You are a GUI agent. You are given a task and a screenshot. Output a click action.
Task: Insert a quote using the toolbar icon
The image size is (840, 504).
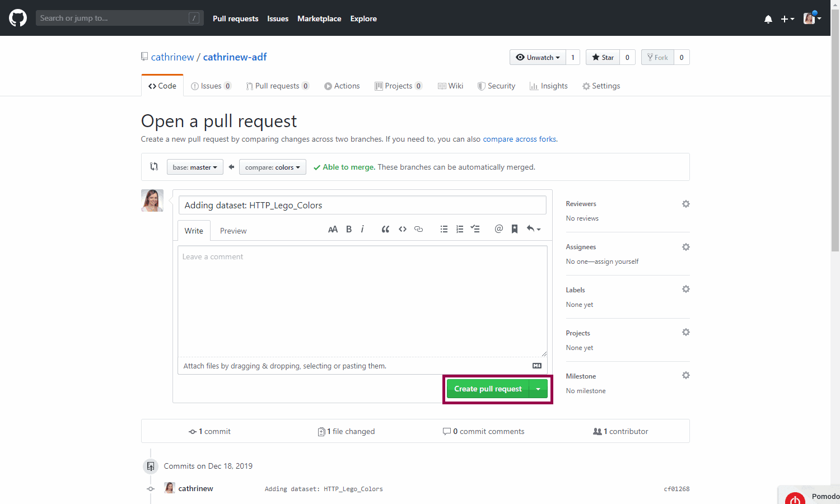(385, 229)
